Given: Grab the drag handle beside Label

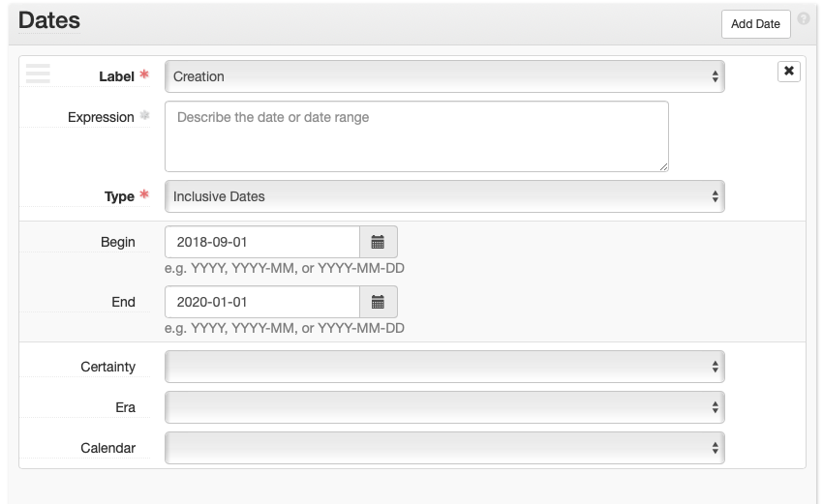Looking at the screenshot, I should pyautogui.click(x=38, y=74).
